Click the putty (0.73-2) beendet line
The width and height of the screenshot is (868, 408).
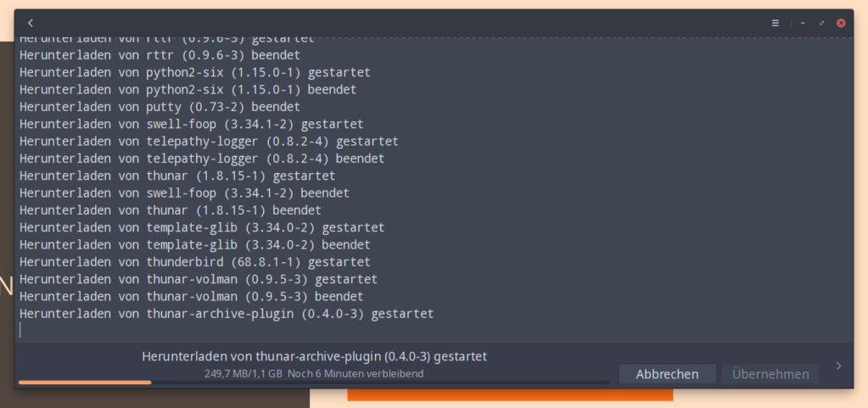click(x=160, y=107)
